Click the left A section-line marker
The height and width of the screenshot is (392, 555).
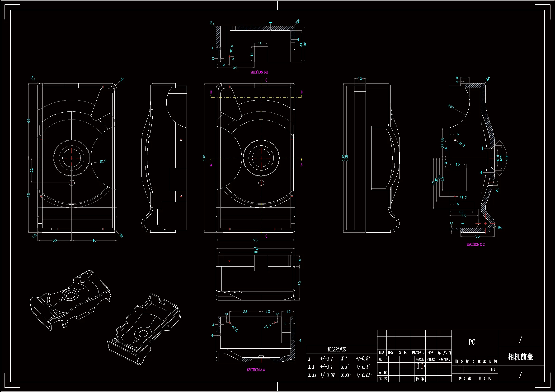pos(211,165)
